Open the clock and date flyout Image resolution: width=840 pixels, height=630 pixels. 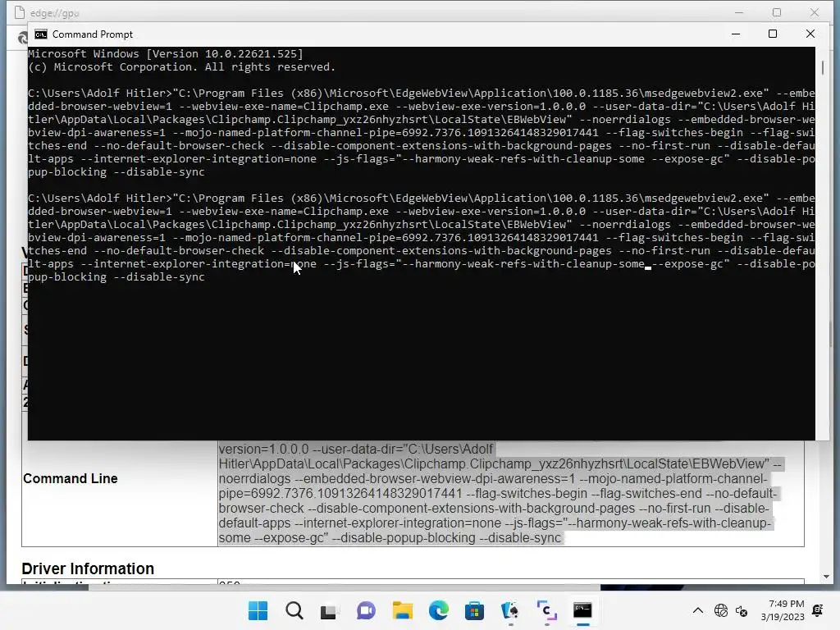[783, 610]
